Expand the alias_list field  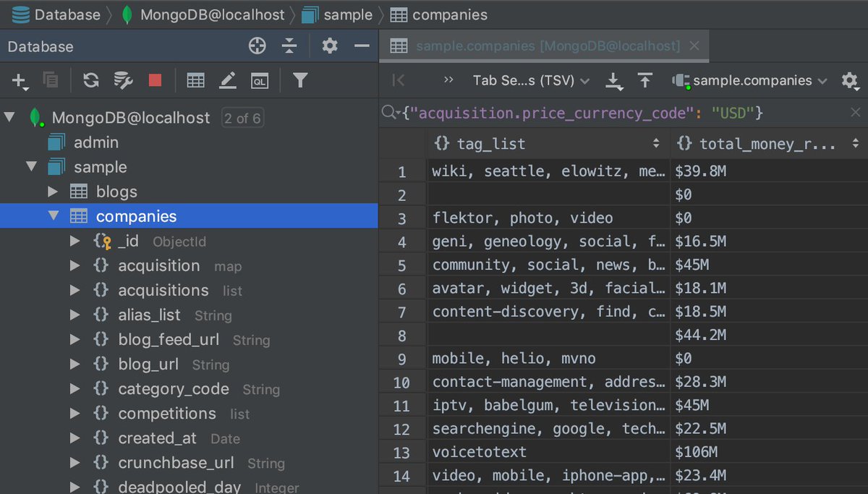[x=75, y=315]
